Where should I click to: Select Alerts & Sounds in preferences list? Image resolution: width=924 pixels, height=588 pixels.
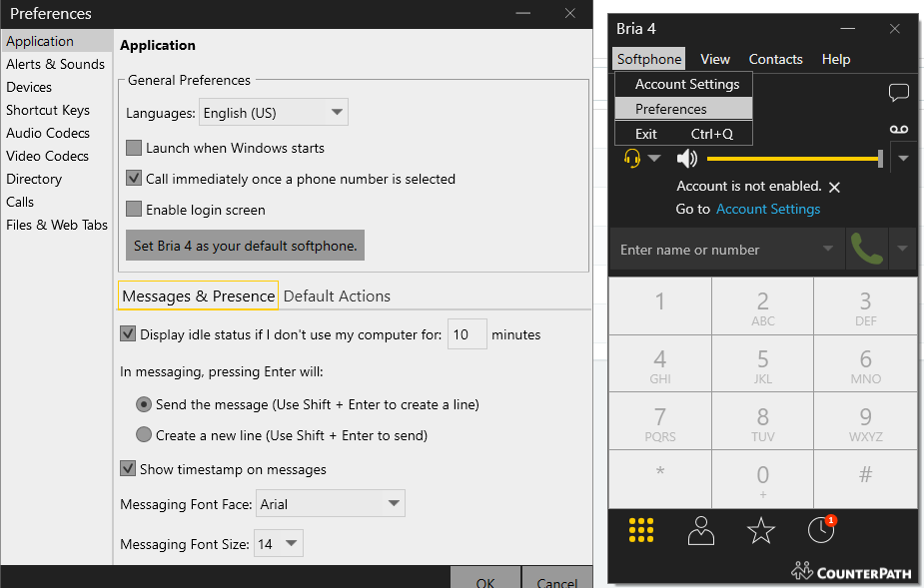(x=55, y=64)
